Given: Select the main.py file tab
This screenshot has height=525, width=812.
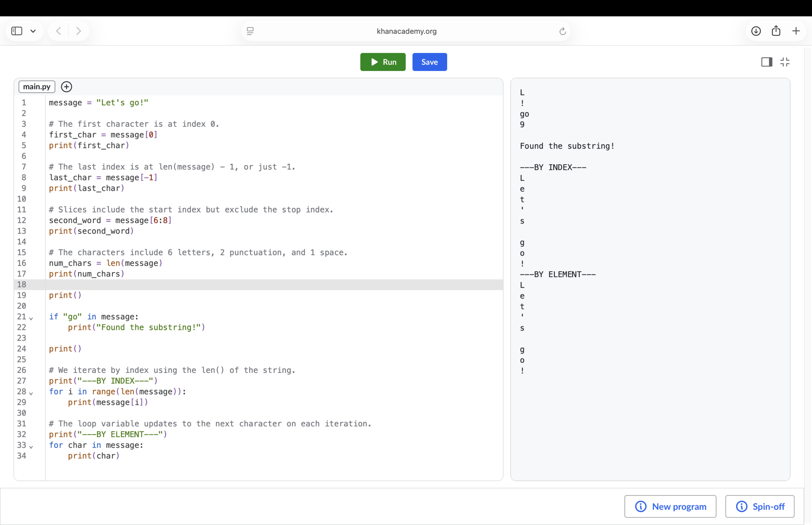Looking at the screenshot, I should point(37,86).
